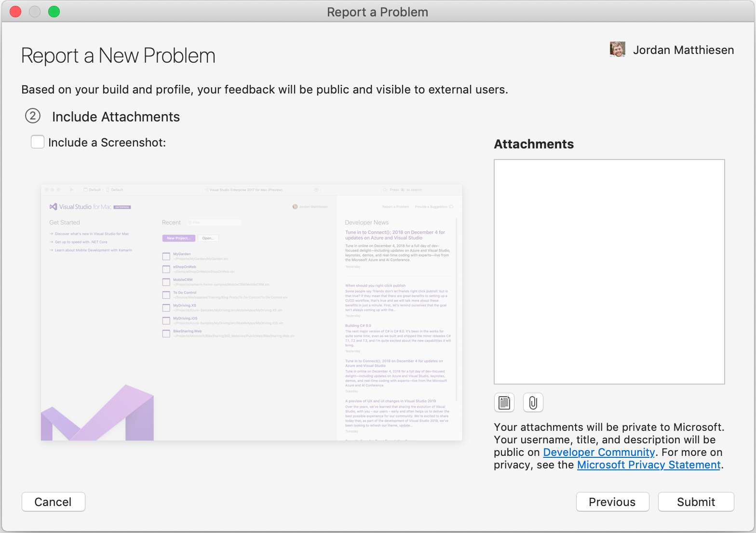The image size is (756, 533).
Task: Submit the problem report
Action: tap(696, 502)
